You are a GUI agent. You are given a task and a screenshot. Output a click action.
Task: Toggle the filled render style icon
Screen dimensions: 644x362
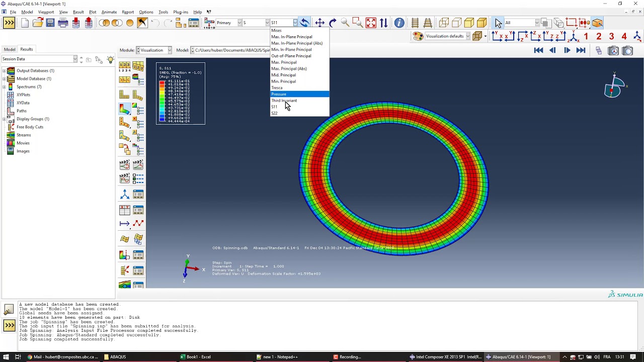(x=469, y=23)
